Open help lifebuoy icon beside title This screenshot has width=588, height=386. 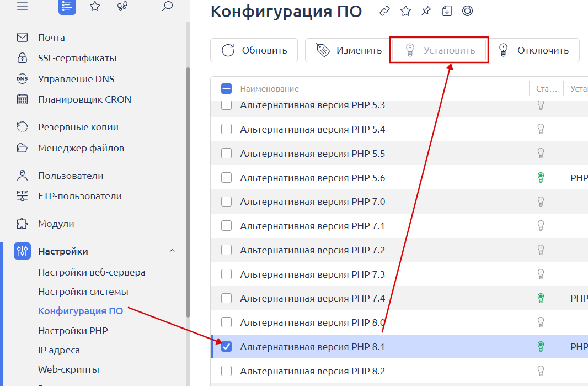(467, 11)
